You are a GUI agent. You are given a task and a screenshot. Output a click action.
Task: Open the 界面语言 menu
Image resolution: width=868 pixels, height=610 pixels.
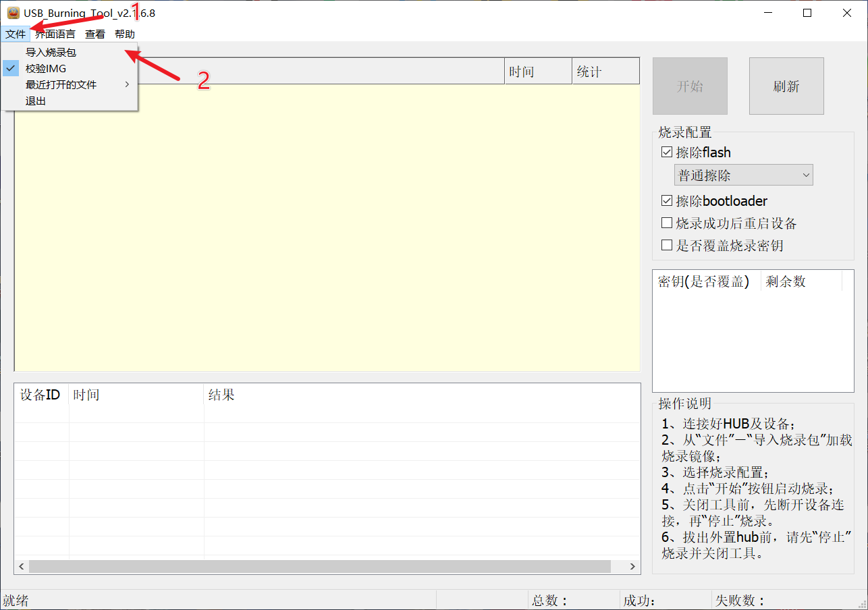coord(55,34)
